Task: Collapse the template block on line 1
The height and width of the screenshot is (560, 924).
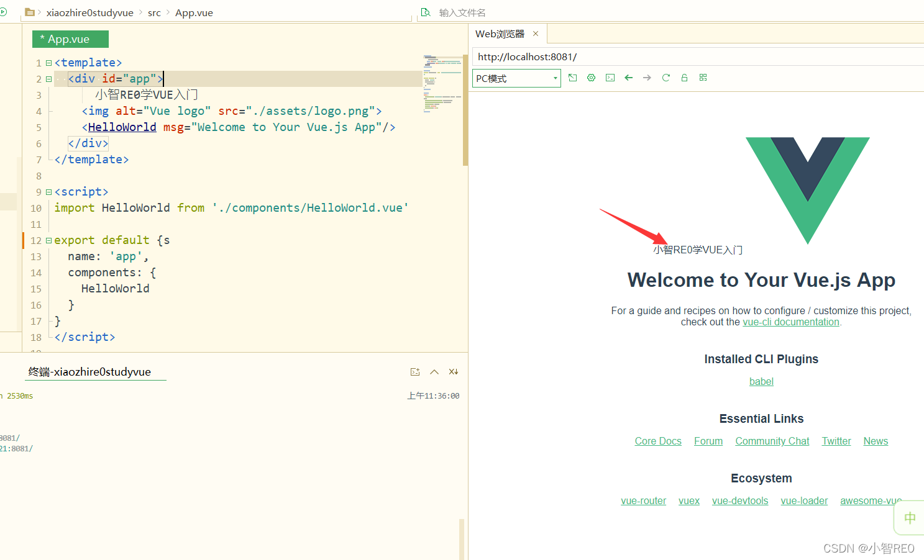Action: coord(48,63)
